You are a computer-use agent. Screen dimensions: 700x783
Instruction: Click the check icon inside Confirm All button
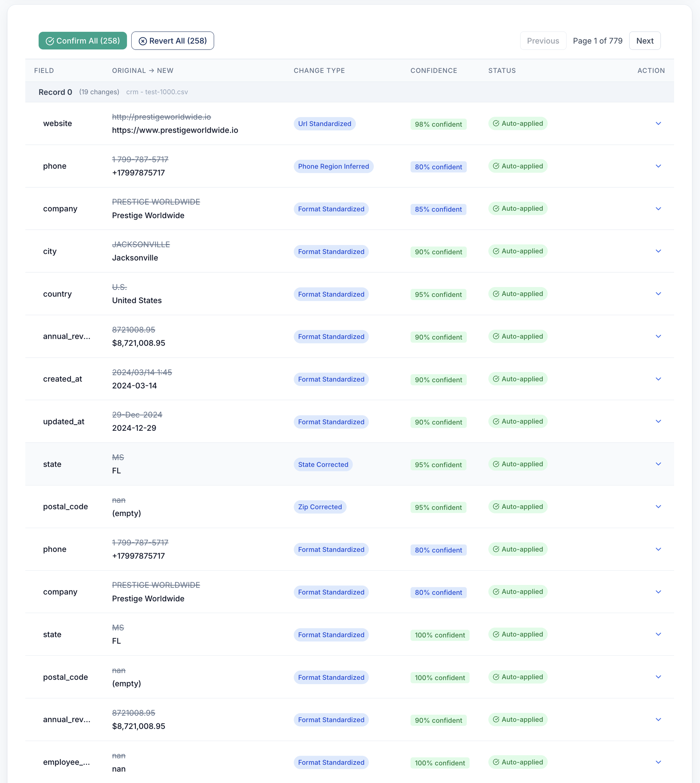pyautogui.click(x=50, y=40)
